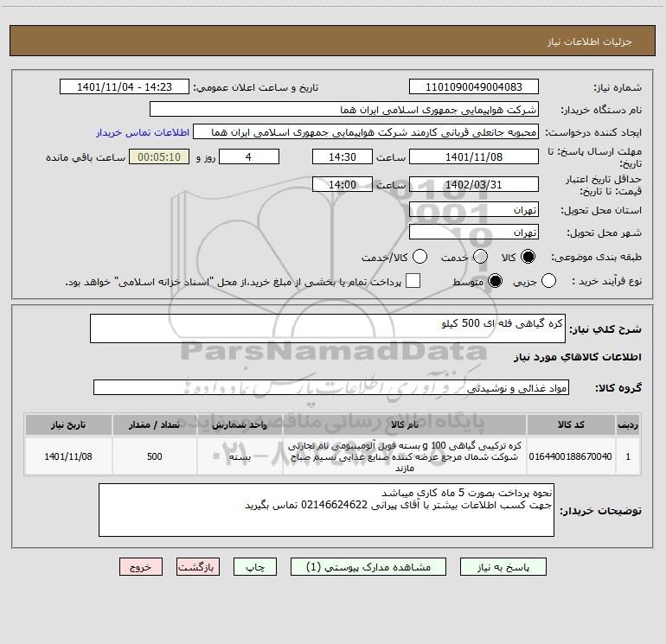The height and width of the screenshot is (644, 666).
Task: Click the تعداد / مقدار column header
Action: point(155,424)
